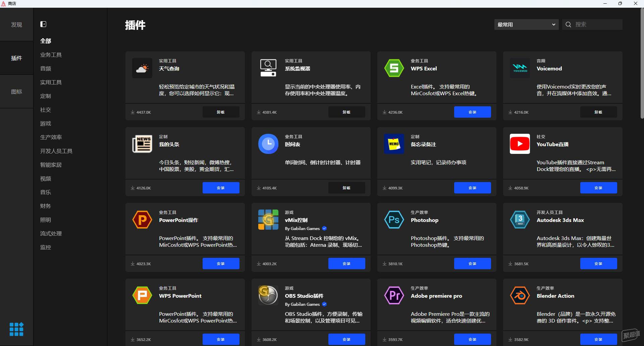
Task: Select the 社交 category
Action: (46, 110)
